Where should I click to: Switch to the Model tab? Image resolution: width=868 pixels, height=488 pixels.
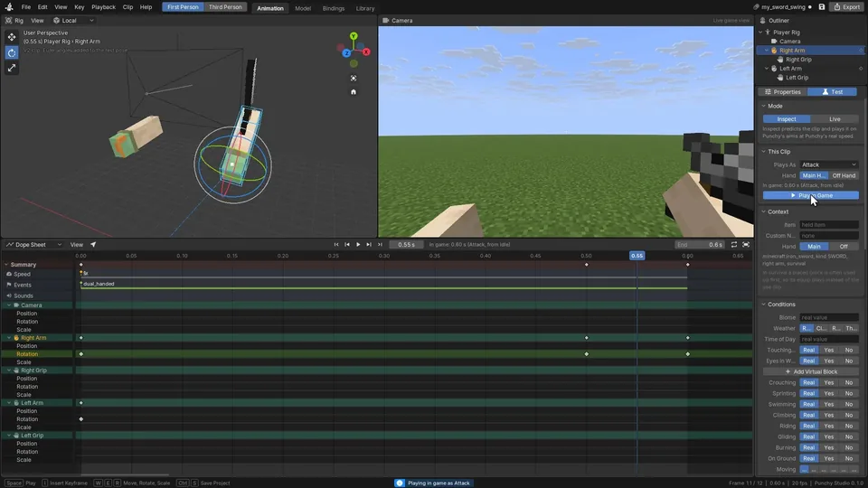pyautogui.click(x=303, y=8)
